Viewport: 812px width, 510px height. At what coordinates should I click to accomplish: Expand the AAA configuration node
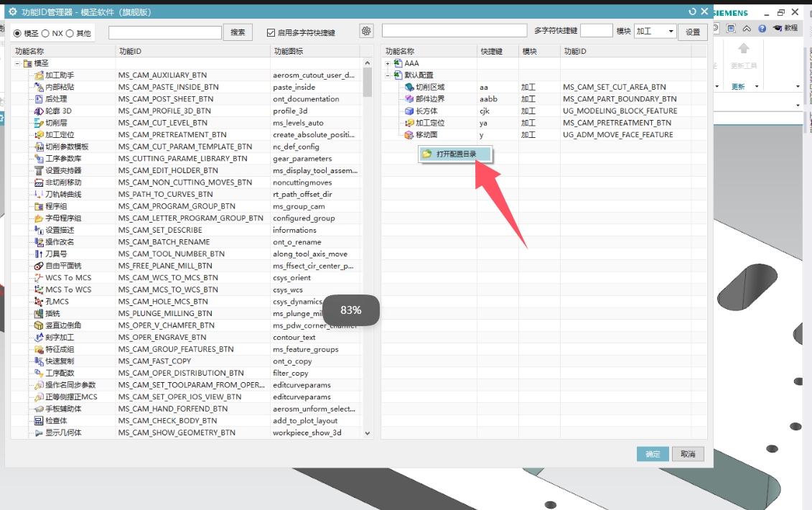tap(388, 63)
